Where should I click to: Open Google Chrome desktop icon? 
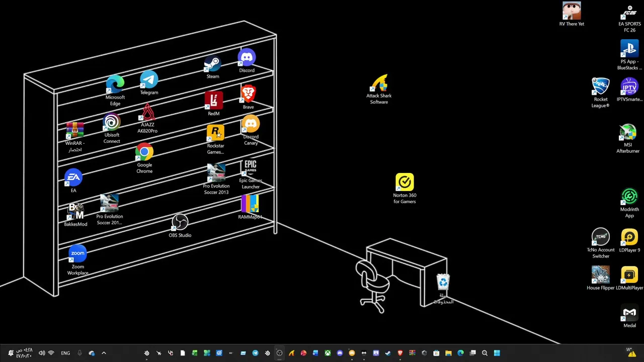(144, 159)
